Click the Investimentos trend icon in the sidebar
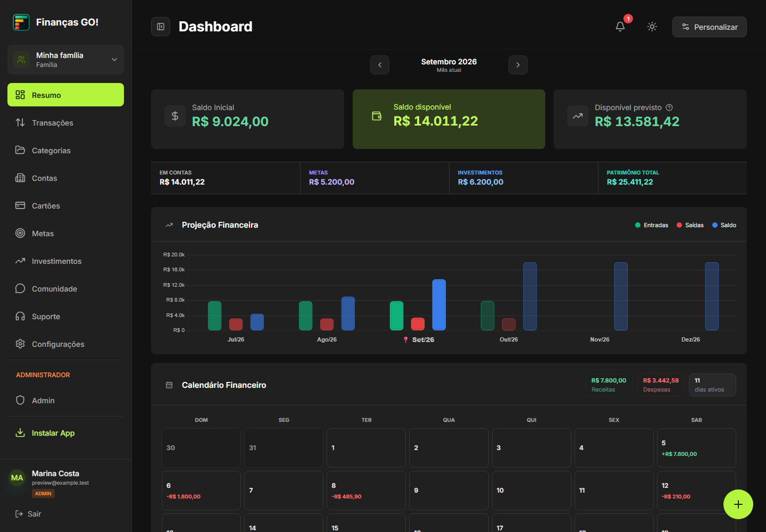 point(20,261)
